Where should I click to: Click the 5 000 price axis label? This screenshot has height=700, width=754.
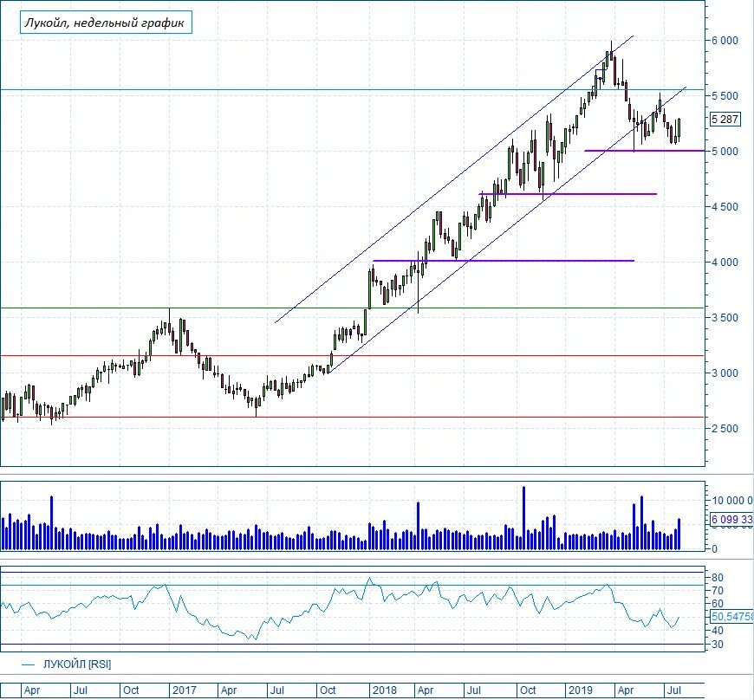(x=725, y=152)
